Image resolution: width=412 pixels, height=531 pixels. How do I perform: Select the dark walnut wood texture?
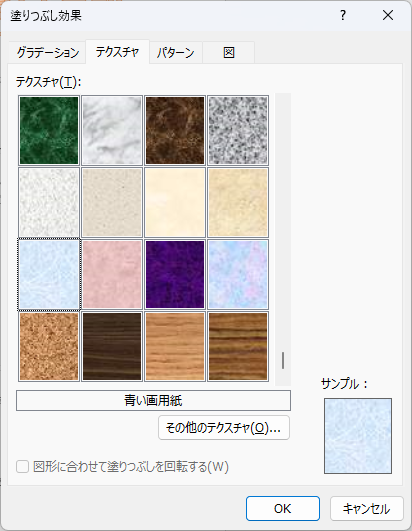pyautogui.click(x=112, y=346)
